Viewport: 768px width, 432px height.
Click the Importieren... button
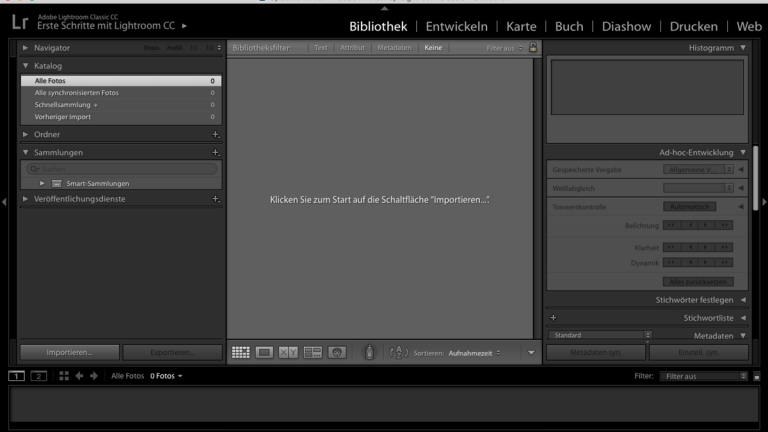click(69, 352)
